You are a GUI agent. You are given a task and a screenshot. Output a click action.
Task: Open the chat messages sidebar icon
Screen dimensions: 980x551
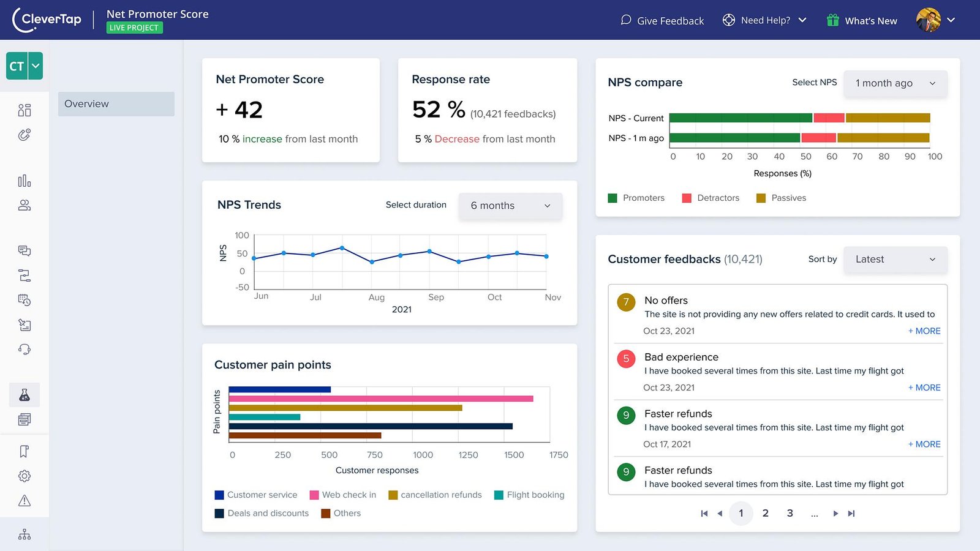pyautogui.click(x=24, y=251)
